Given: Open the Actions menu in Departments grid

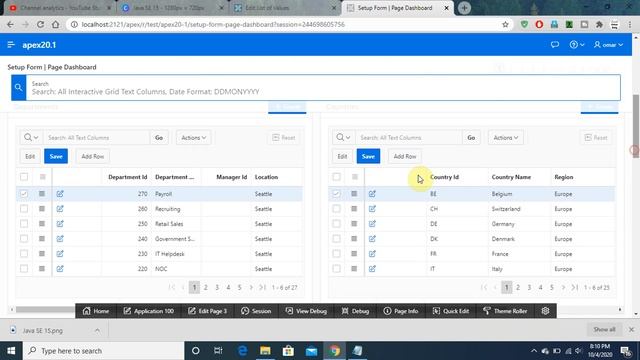Looking at the screenshot, I should click(193, 138).
